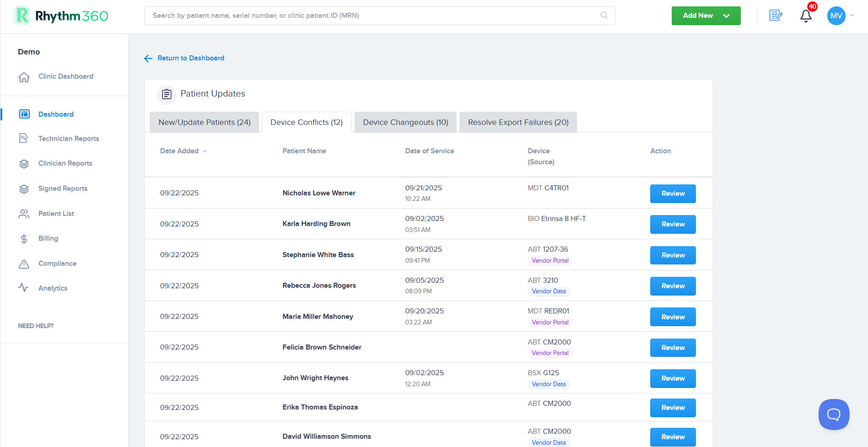Review Nicholas Lowe Warner's device conflict

(x=673, y=194)
